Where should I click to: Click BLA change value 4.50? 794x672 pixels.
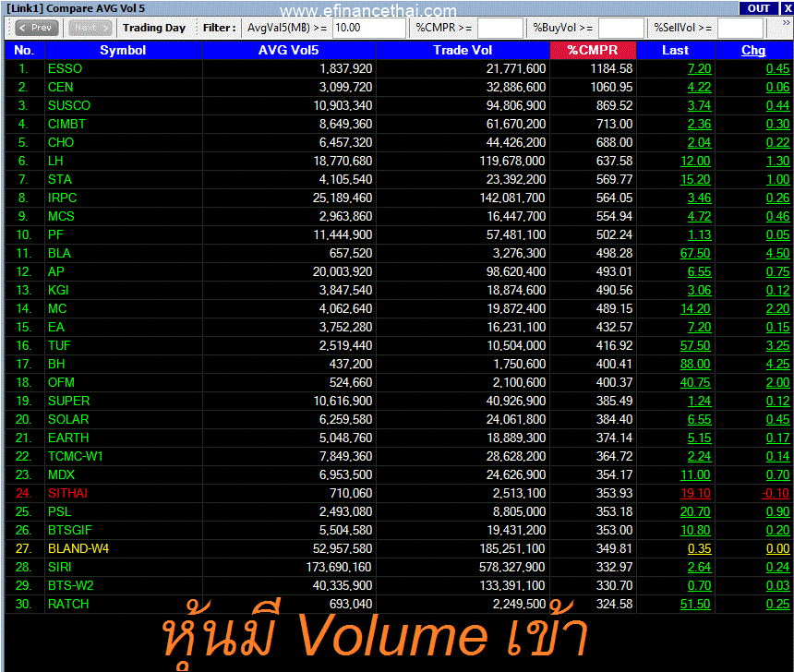click(x=777, y=253)
